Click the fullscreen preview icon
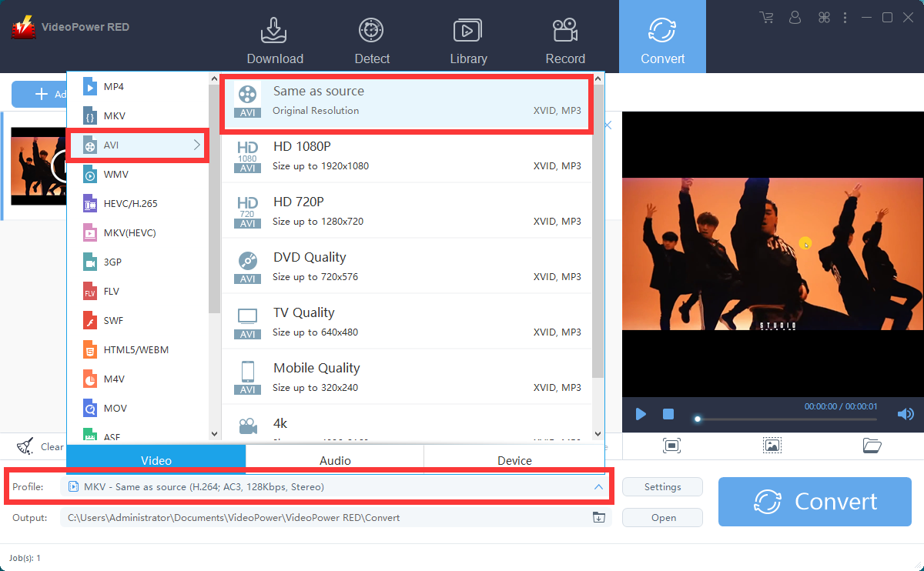Image resolution: width=924 pixels, height=571 pixels. tap(671, 446)
